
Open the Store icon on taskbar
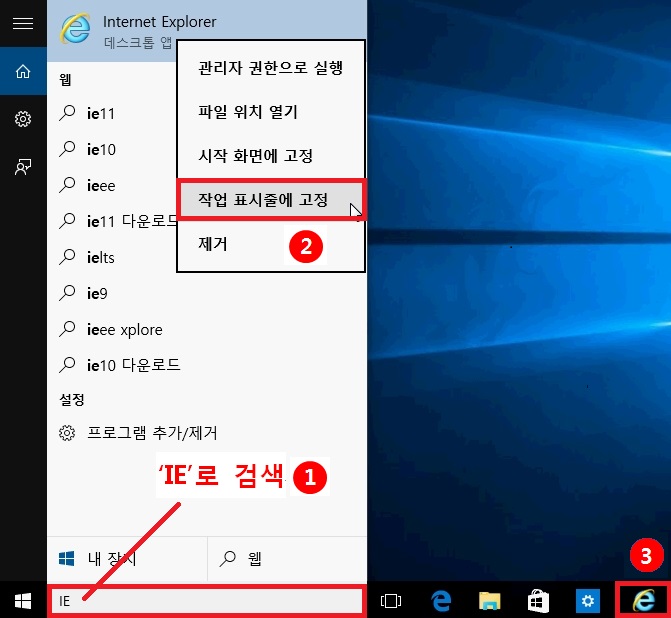(x=538, y=600)
